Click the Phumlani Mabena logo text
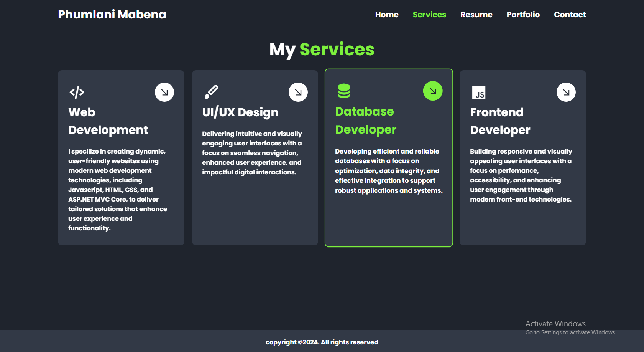The image size is (644, 352). [112, 15]
